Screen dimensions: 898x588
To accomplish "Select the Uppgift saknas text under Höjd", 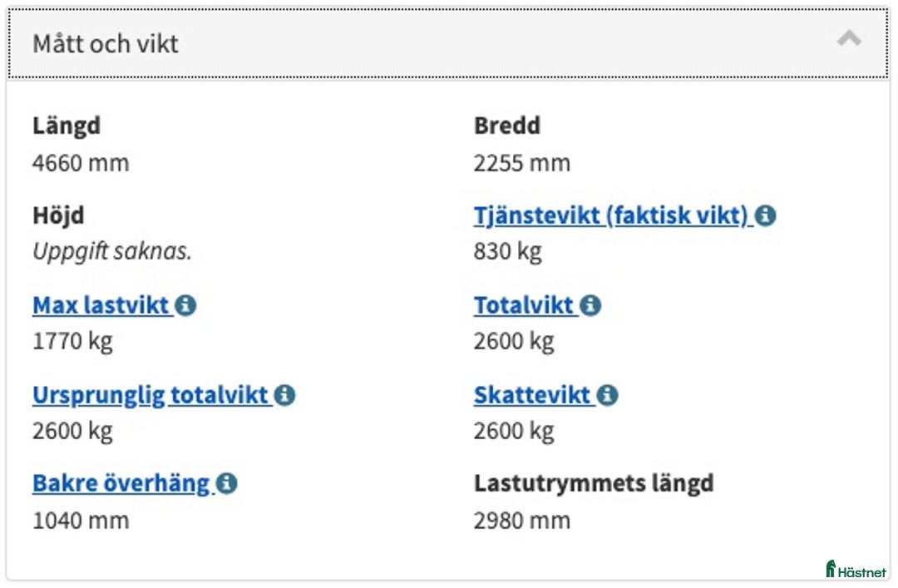I will coord(112,250).
